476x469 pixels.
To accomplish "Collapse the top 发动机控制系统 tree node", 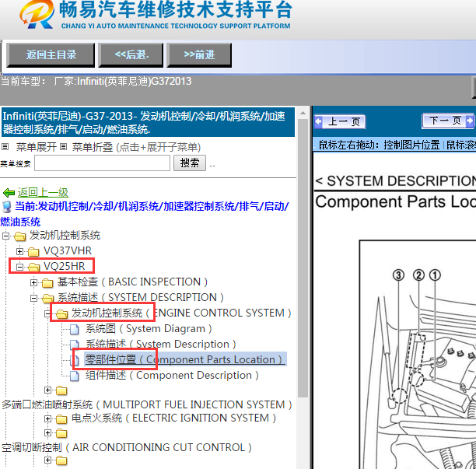I will 5,236.
